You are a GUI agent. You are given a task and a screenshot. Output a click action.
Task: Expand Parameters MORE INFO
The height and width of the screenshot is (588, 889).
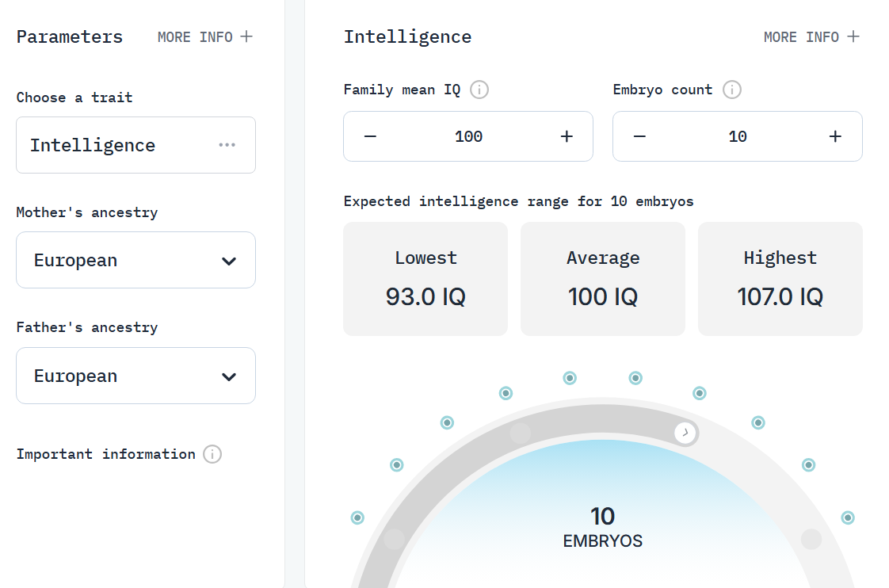point(204,37)
